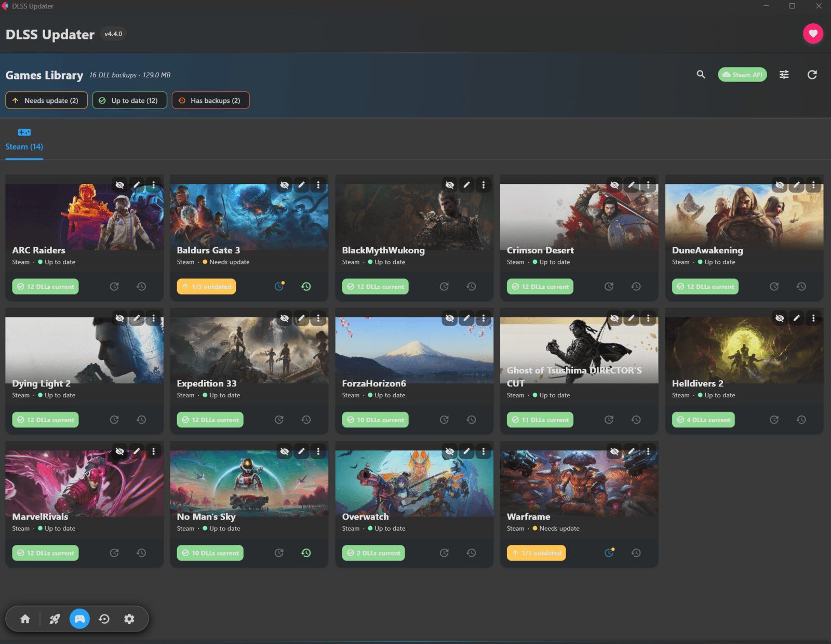Hide Warframe using eye icon
The width and height of the screenshot is (831, 644).
[x=614, y=451]
